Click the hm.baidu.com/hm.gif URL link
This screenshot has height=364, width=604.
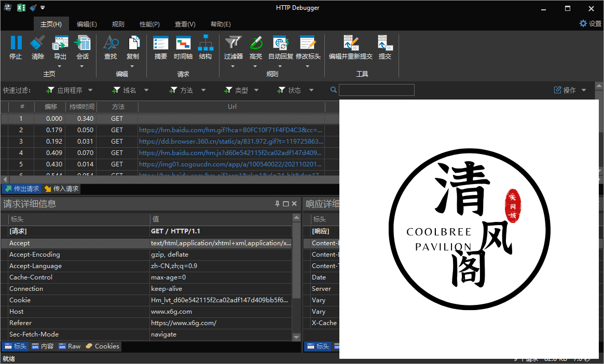click(x=231, y=130)
